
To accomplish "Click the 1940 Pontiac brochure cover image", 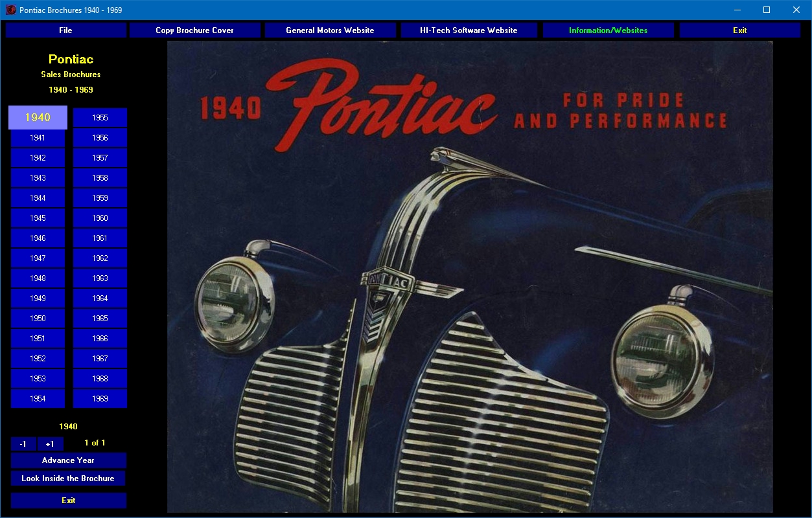I will (x=470, y=277).
